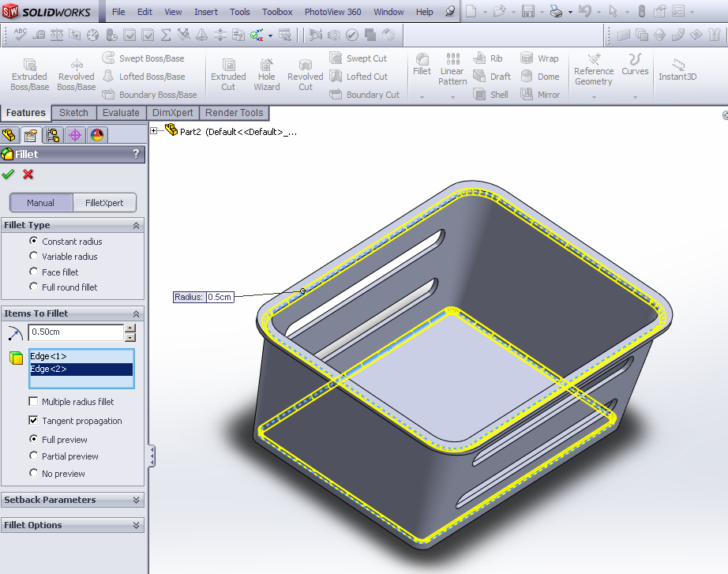Viewport: 728px width, 574px height.
Task: Select Full round fillet type
Action: pyautogui.click(x=33, y=287)
